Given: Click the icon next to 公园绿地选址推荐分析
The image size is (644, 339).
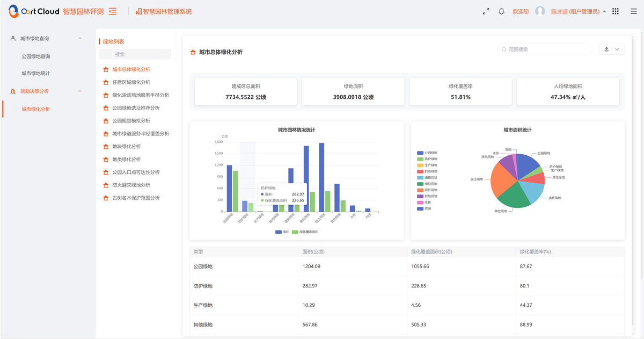Looking at the screenshot, I should tap(106, 108).
